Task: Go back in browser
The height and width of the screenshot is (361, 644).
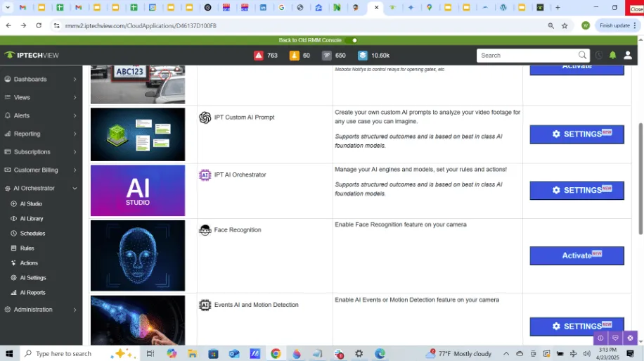Action: click(x=8, y=25)
